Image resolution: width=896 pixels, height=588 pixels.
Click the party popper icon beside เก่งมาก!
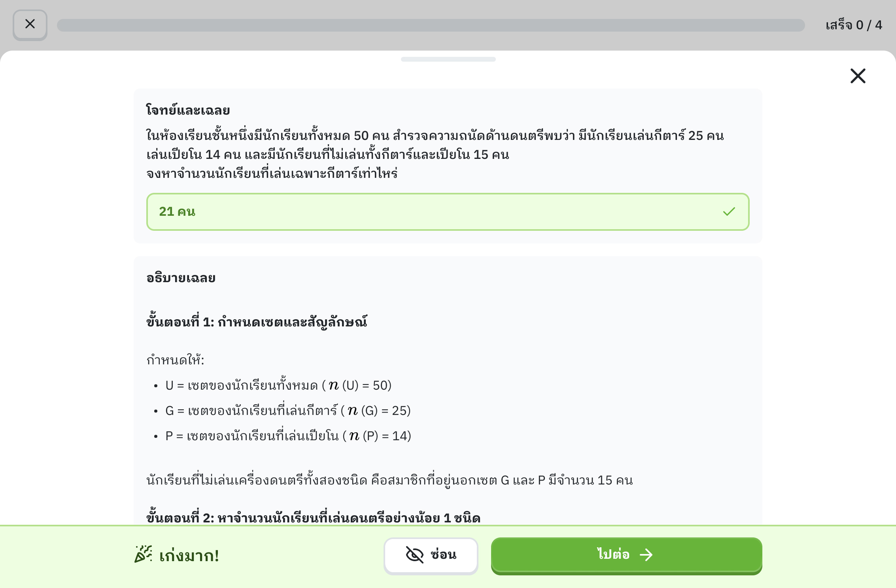point(143,554)
